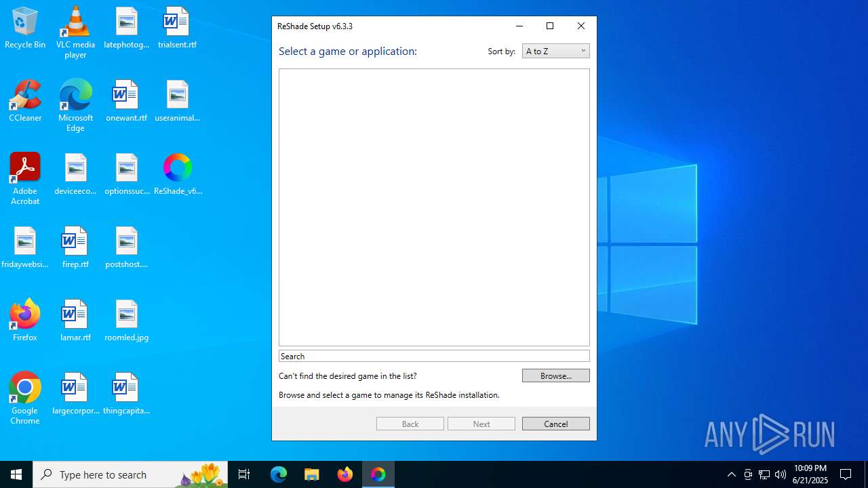
Task: Select Google Chrome desktop shortcut
Action: (25, 399)
